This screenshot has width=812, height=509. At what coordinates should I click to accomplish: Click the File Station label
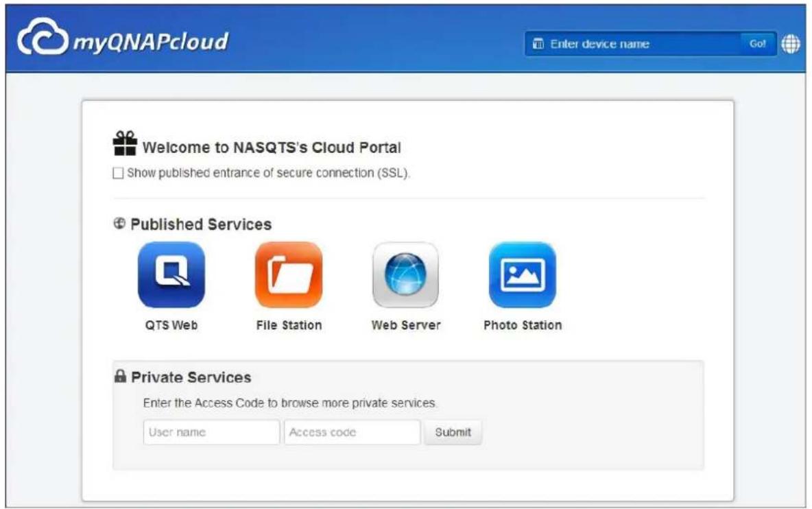pos(289,325)
